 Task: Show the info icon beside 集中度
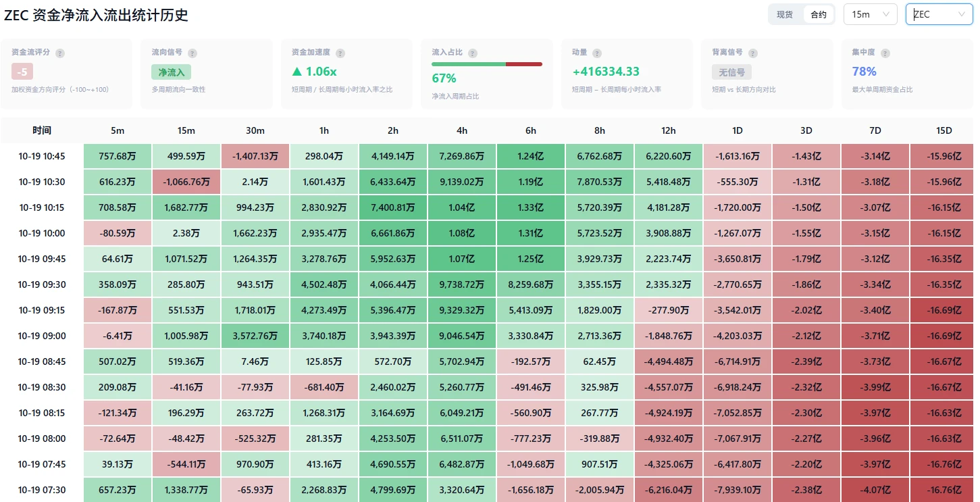(885, 53)
